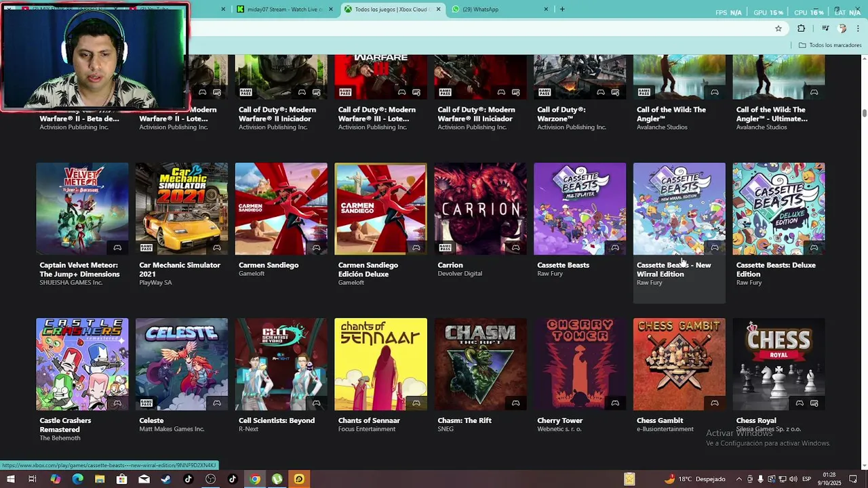868x488 pixels.
Task: Click the controller icon on Carrion's cover
Action: pos(515,247)
